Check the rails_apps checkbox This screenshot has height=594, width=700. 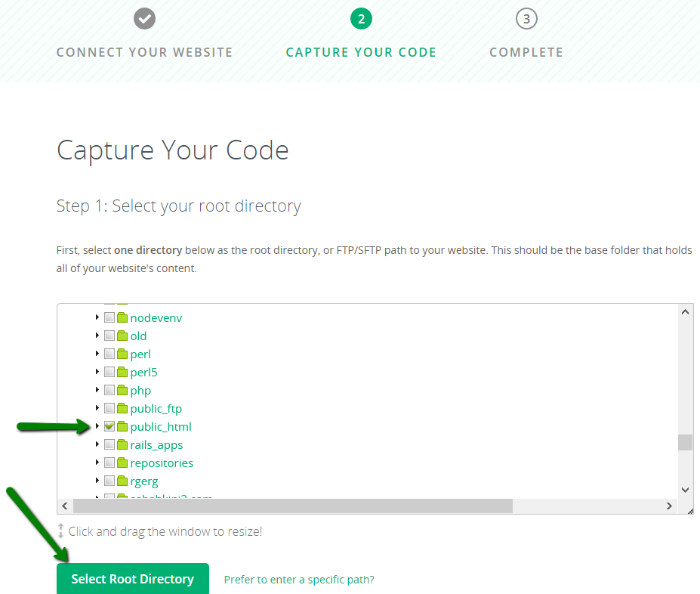(x=109, y=444)
